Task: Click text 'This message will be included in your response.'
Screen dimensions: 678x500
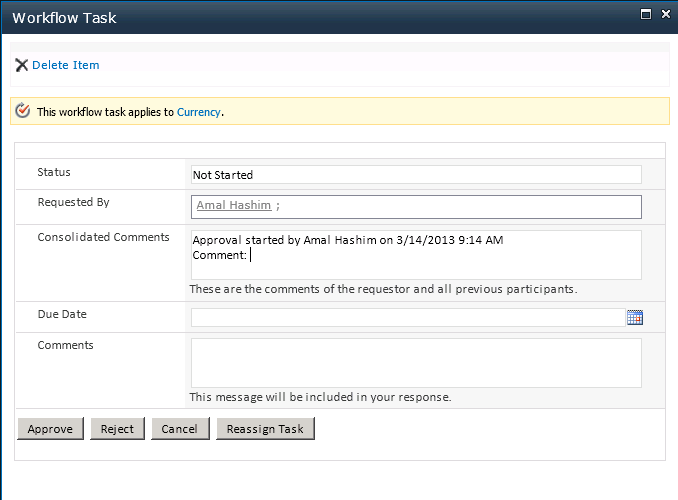Action: pos(320,397)
